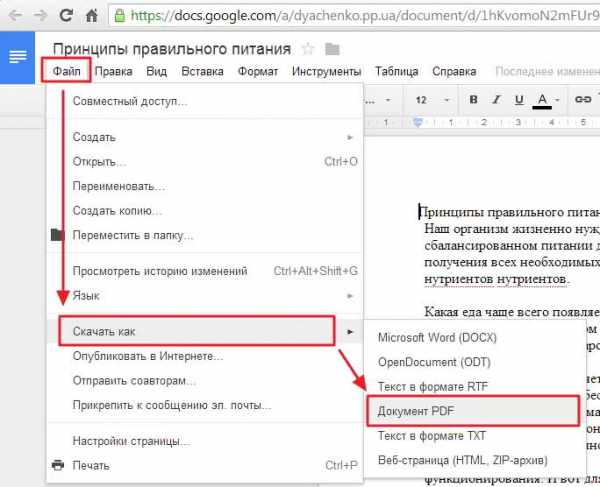Click the move-to-folder icon beside title
The width and height of the screenshot is (600, 487).
point(332,49)
